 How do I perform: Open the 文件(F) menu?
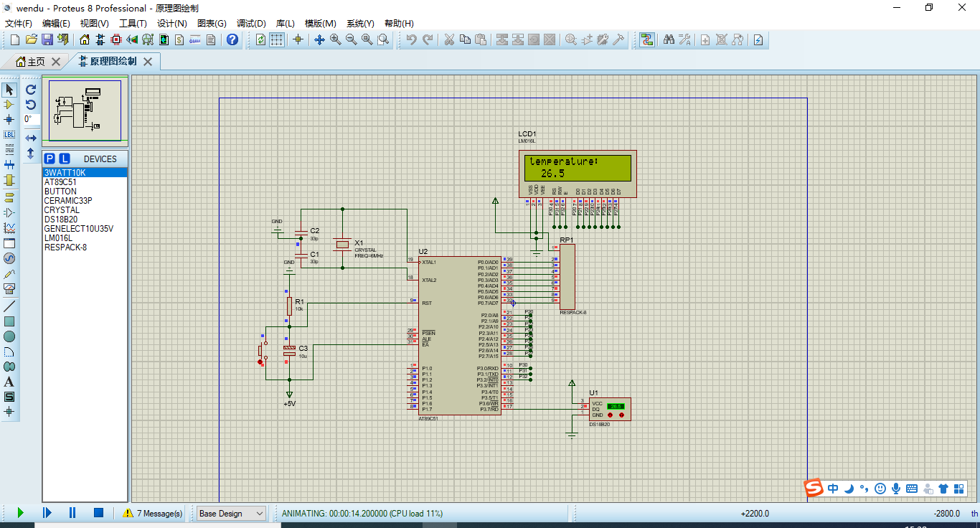point(19,24)
